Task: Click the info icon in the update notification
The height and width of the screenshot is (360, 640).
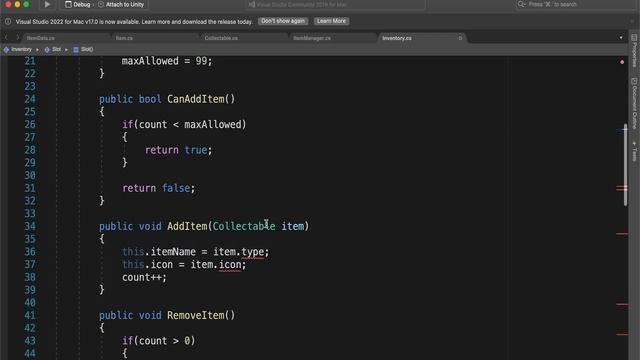Action: click(x=8, y=22)
